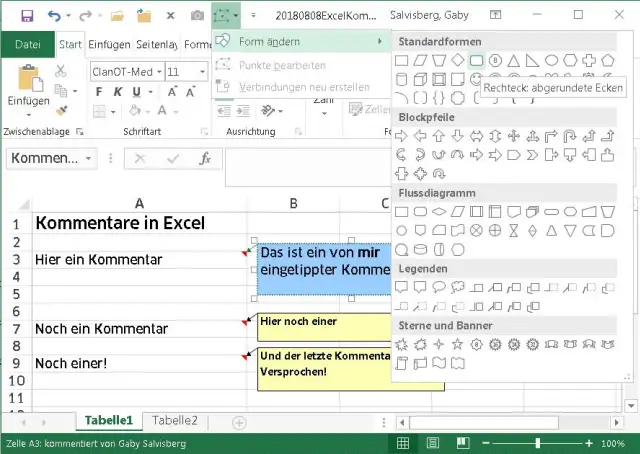Viewport: 640px width, 454px height.
Task: Open the font size dropdown
Action: [x=201, y=72]
